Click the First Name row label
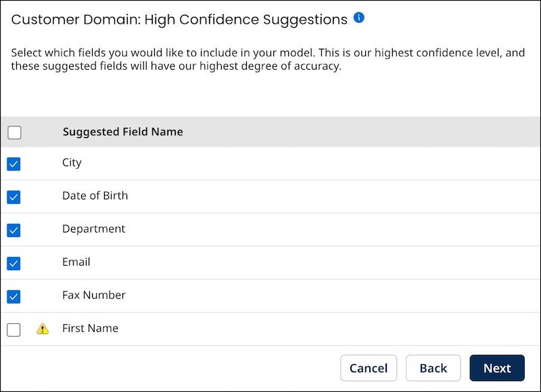 click(90, 329)
